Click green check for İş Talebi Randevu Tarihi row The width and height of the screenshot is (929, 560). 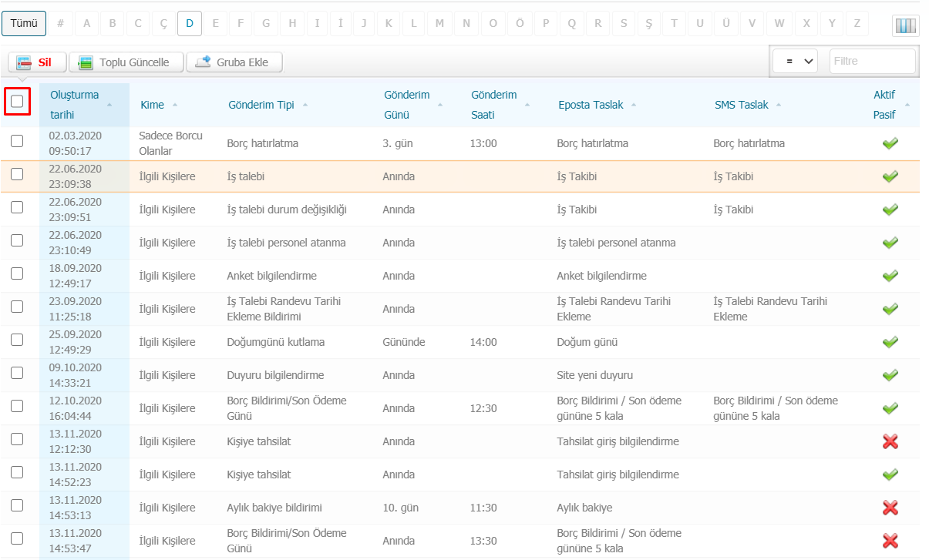(x=890, y=309)
